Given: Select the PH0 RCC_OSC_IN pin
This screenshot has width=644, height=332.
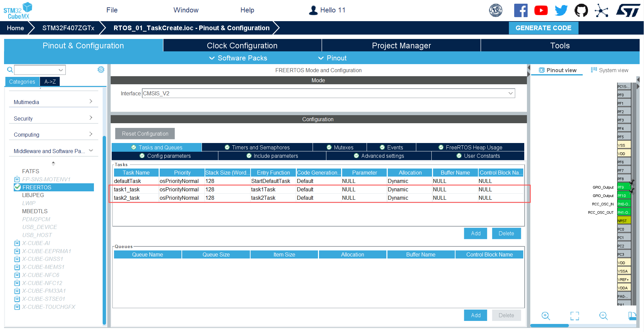Looking at the screenshot, I should tap(624, 204).
